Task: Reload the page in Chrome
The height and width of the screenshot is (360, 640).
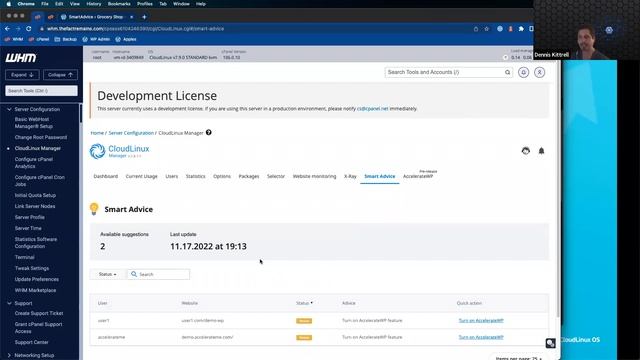Action: (29, 29)
